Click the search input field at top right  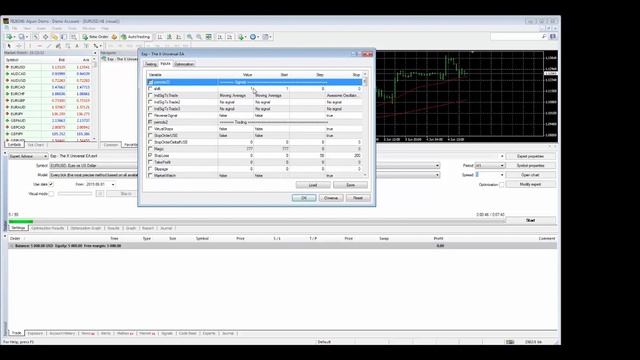516,37
